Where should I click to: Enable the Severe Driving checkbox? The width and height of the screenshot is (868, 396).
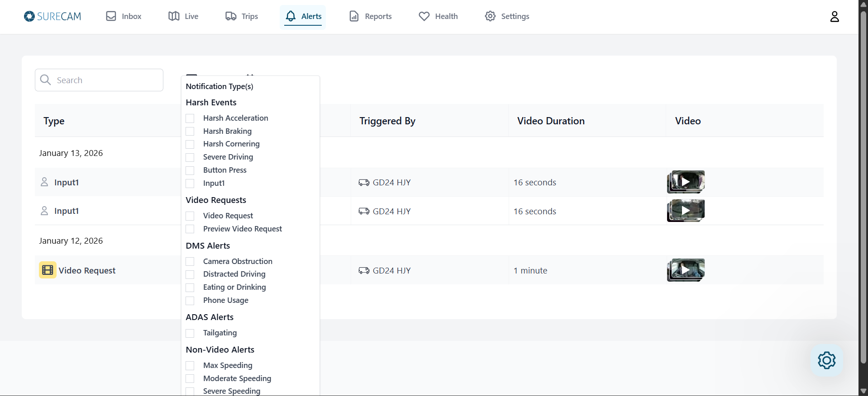[190, 157]
